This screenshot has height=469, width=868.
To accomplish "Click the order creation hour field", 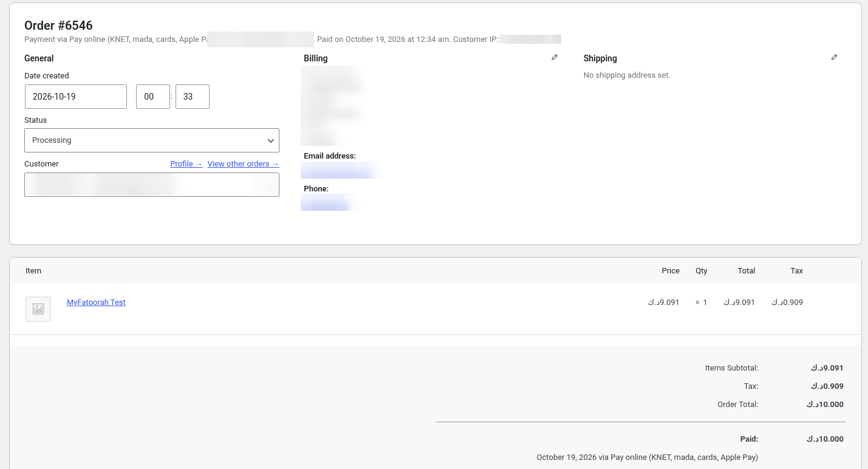I will coord(153,97).
